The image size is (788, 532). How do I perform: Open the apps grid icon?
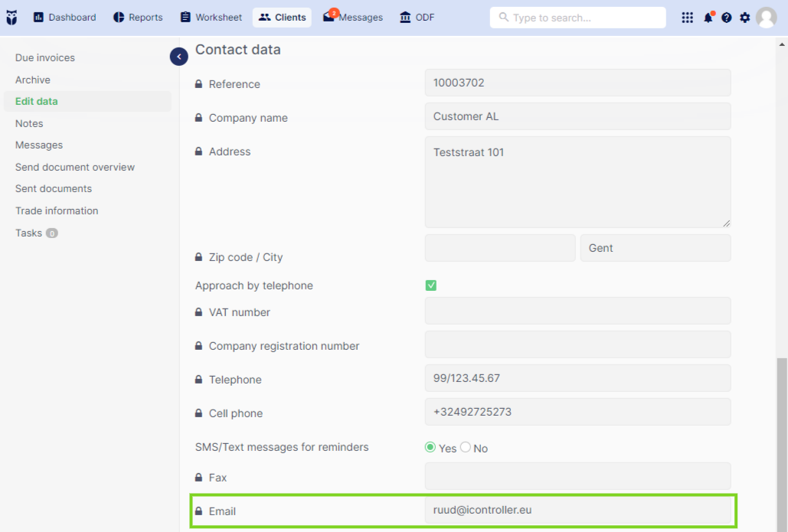click(x=687, y=18)
